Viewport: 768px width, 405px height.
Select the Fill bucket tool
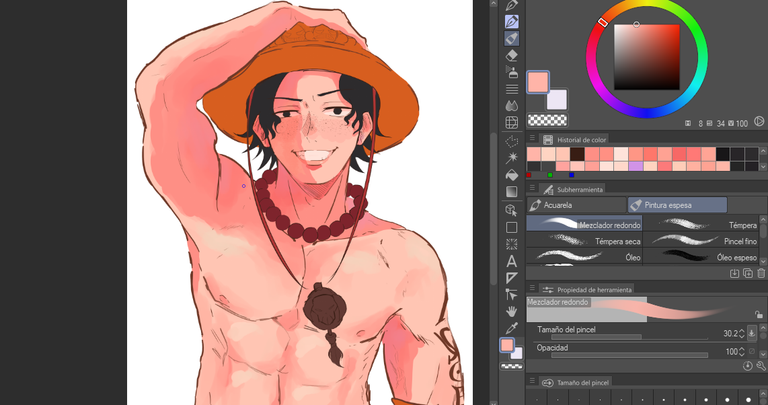[x=512, y=175]
